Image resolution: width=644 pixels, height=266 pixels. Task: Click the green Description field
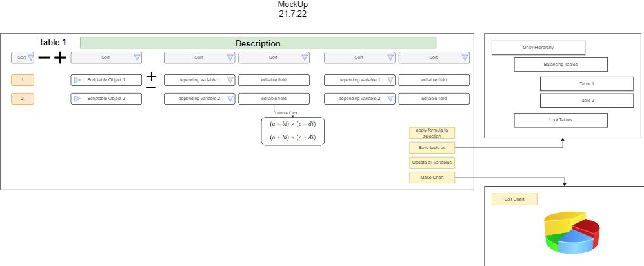(x=258, y=43)
